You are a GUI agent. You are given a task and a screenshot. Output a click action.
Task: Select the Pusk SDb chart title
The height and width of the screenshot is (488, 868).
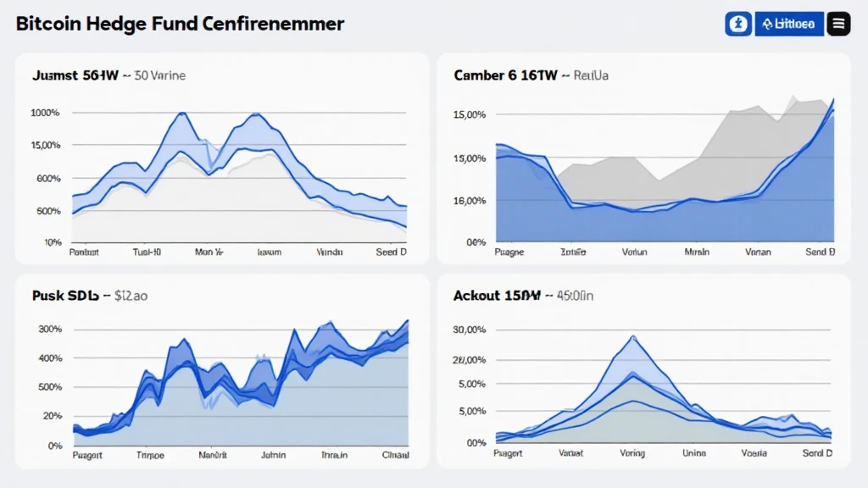click(66, 296)
